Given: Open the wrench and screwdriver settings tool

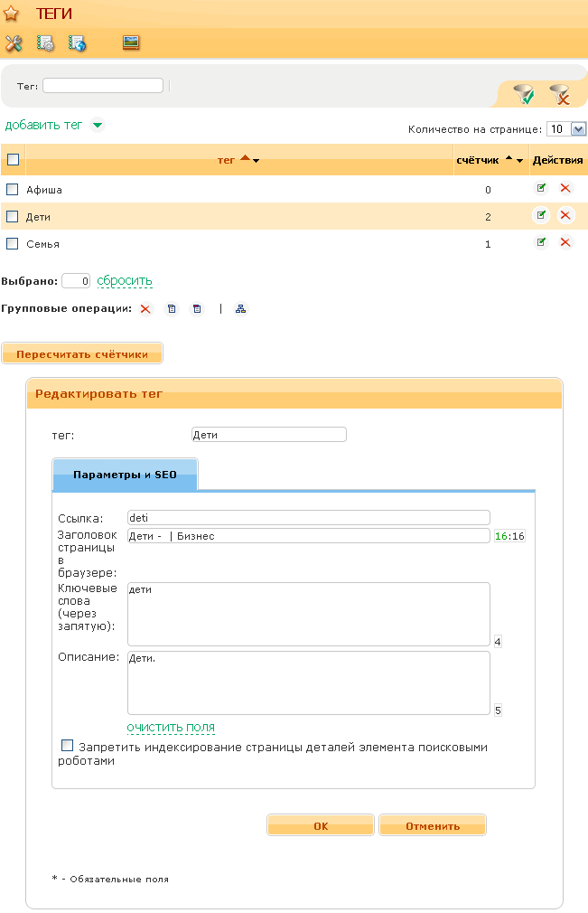Looking at the screenshot, I should point(14,42).
